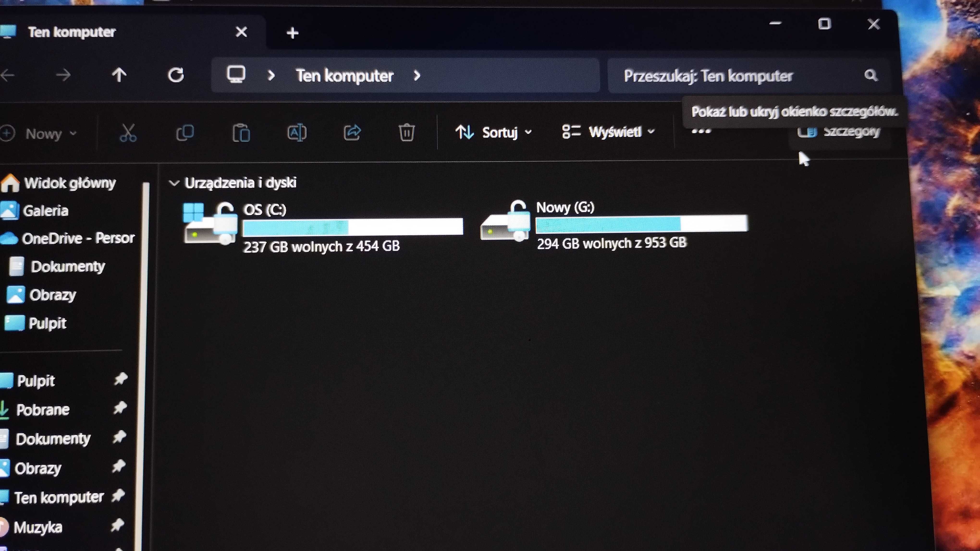Open OneDrive - Personal in sidebar
The height and width of the screenshot is (551, 980).
[68, 238]
